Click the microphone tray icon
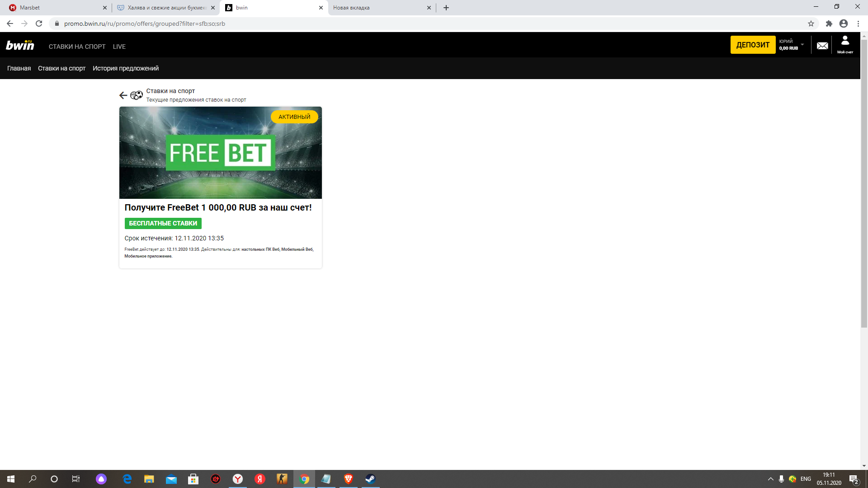 pos(781,479)
